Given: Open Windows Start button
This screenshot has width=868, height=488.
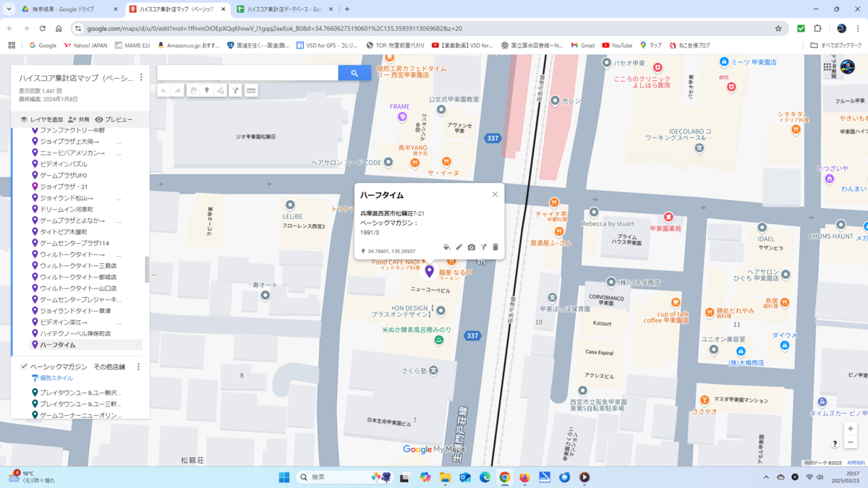Looking at the screenshot, I should [x=284, y=477].
